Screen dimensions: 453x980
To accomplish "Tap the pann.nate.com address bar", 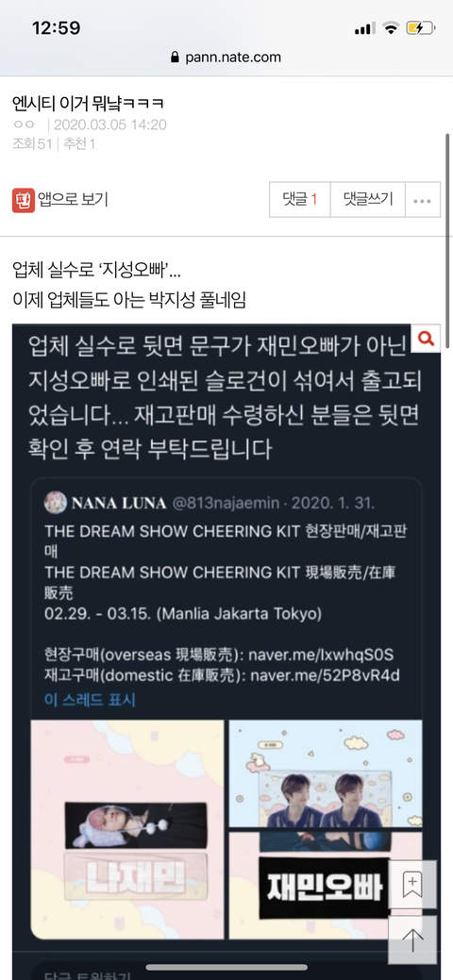I will (226, 58).
